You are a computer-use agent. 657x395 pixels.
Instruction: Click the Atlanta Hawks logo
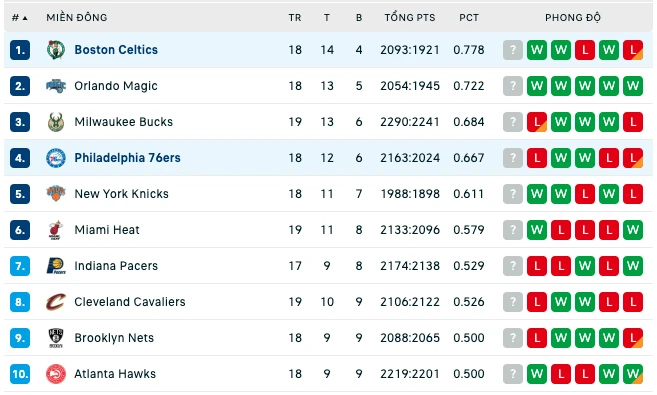(56, 374)
